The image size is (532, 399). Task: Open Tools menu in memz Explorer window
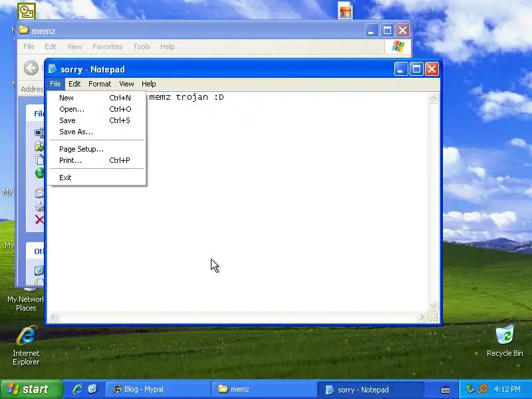pyautogui.click(x=142, y=47)
